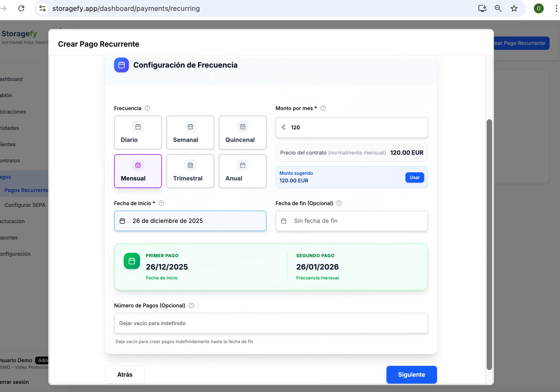The height and width of the screenshot is (392, 560).
Task: Bookmark the page with the star icon
Action: pyautogui.click(x=514, y=8)
